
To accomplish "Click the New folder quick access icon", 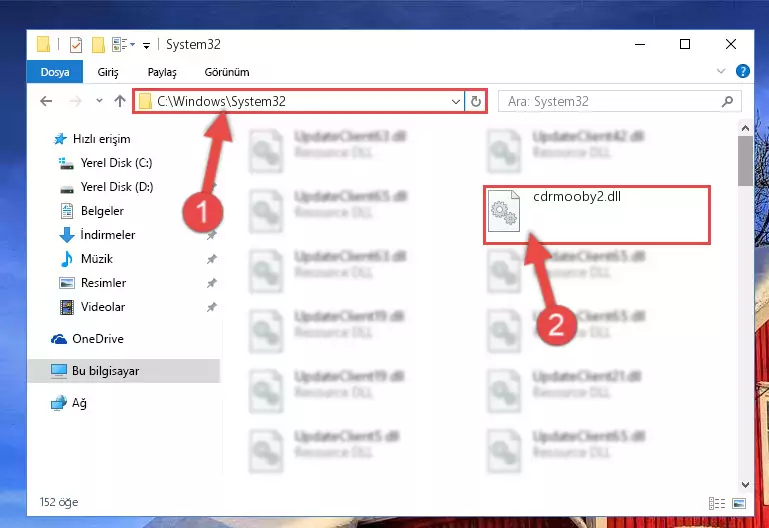I will [x=98, y=45].
